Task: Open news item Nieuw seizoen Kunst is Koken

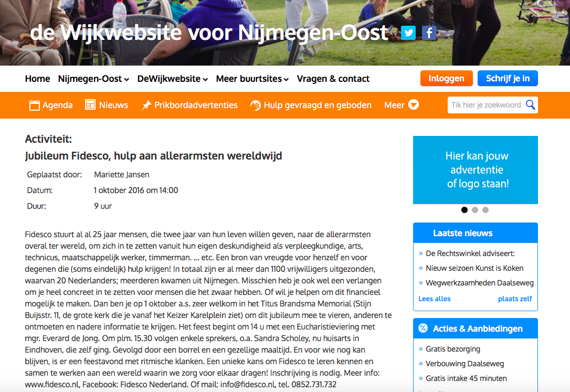Action: coord(474,268)
